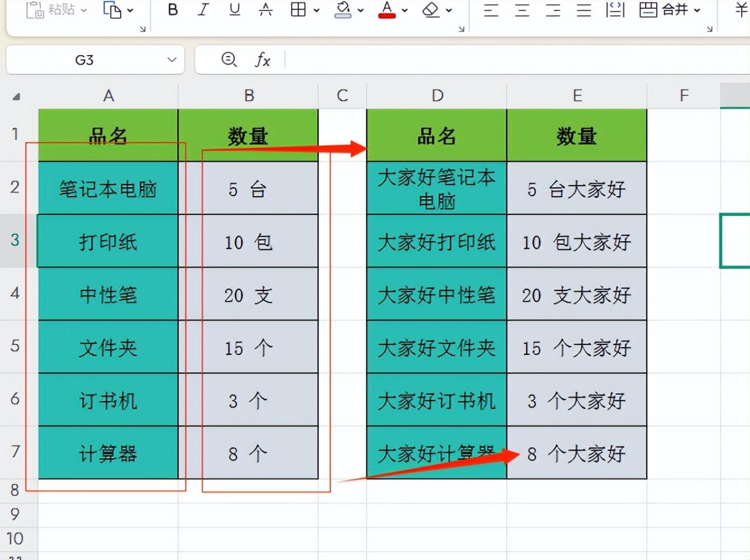Expand the merge (合并) dropdown arrow

(x=697, y=10)
